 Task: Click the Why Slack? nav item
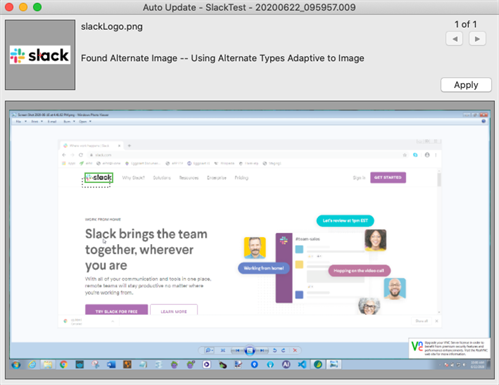pyautogui.click(x=133, y=178)
